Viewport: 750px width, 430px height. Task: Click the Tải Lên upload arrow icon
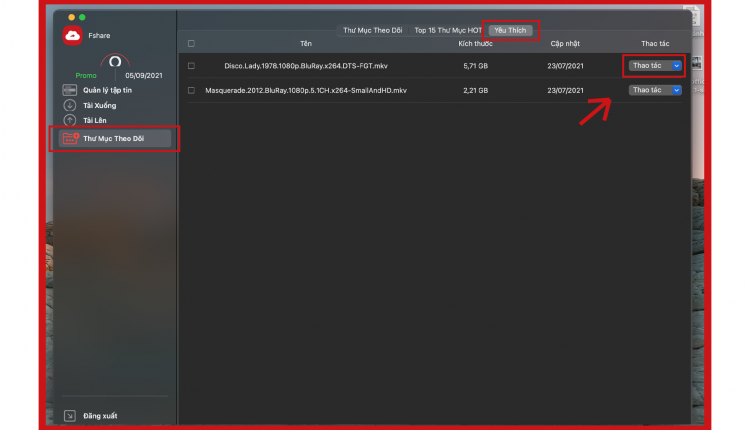(x=69, y=120)
